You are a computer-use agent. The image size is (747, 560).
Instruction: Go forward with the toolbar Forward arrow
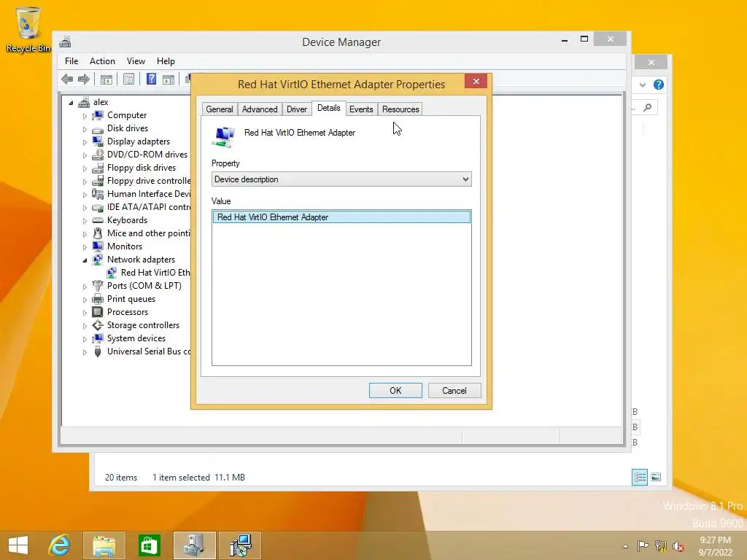pos(84,79)
